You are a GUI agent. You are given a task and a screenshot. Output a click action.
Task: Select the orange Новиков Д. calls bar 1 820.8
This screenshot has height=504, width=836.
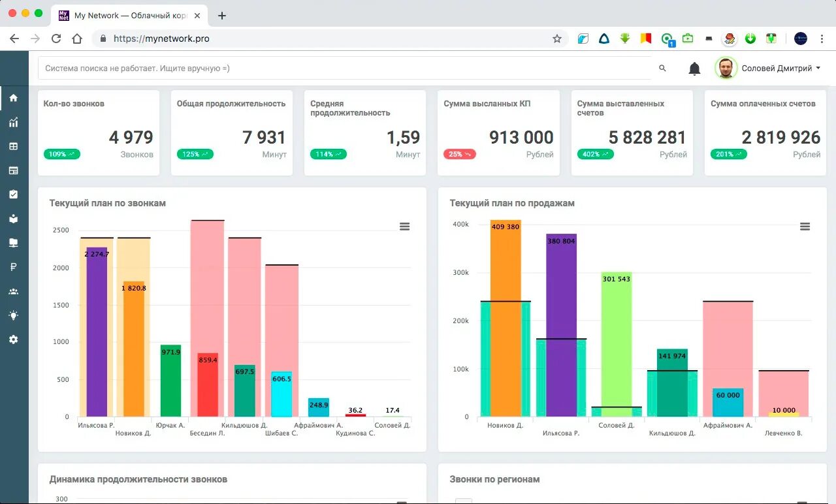pos(134,349)
